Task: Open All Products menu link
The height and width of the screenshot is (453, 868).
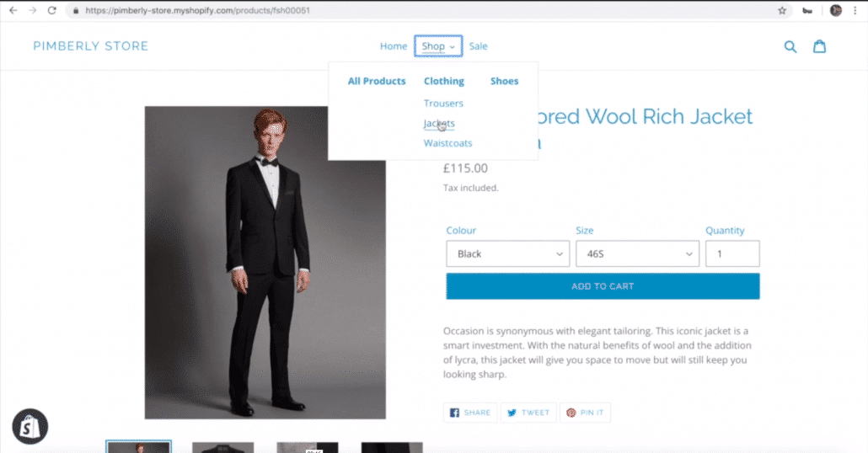Action: coord(377,82)
